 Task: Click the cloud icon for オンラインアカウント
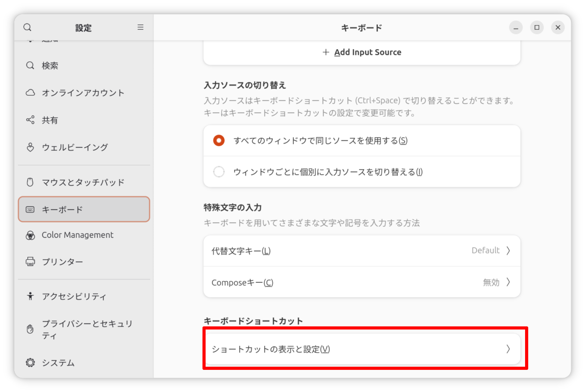pos(30,93)
